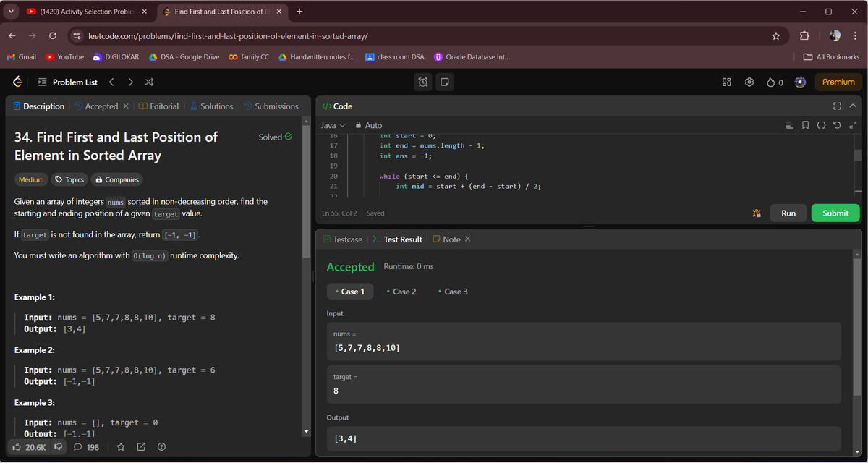Run the code
Screen dimensions: 868x463
(788, 213)
